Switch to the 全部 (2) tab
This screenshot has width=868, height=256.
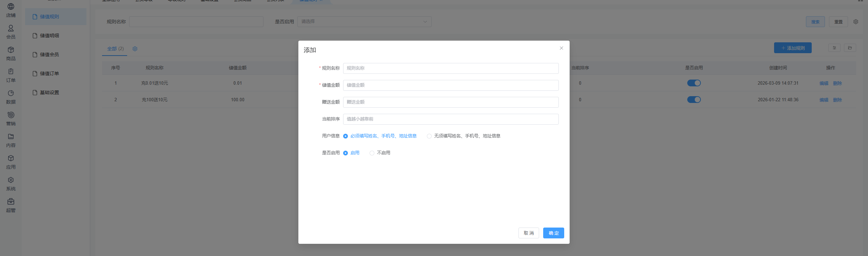pos(115,49)
